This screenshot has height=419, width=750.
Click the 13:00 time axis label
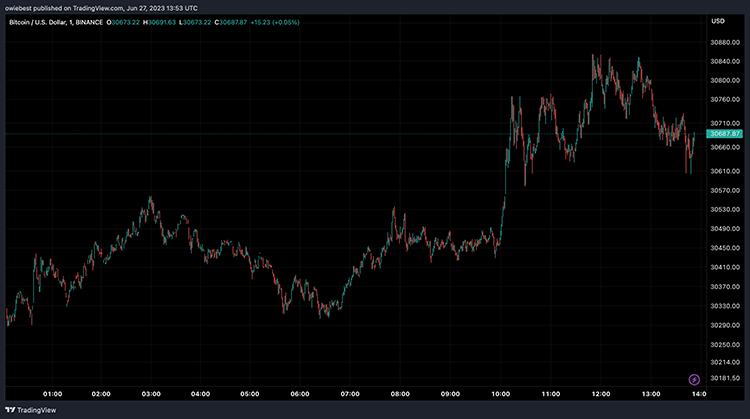tap(651, 394)
